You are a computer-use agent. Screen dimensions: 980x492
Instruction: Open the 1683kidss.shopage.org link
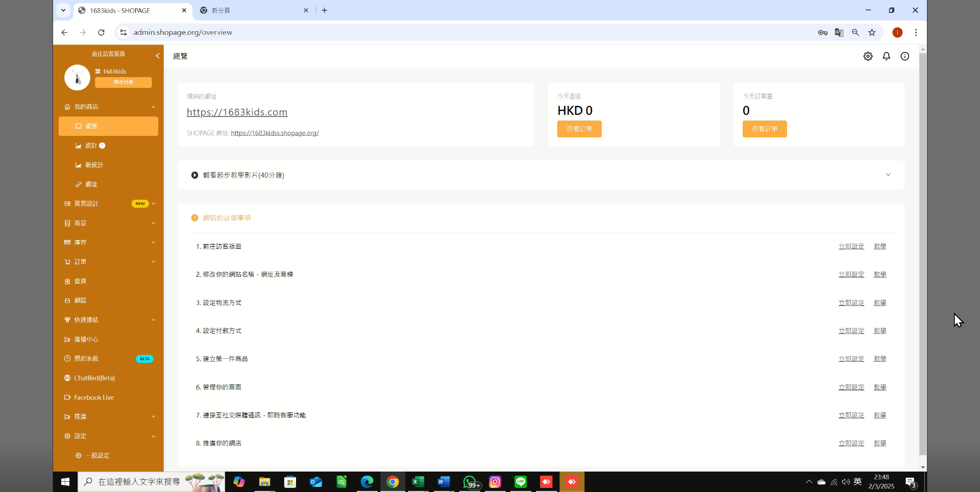click(275, 133)
